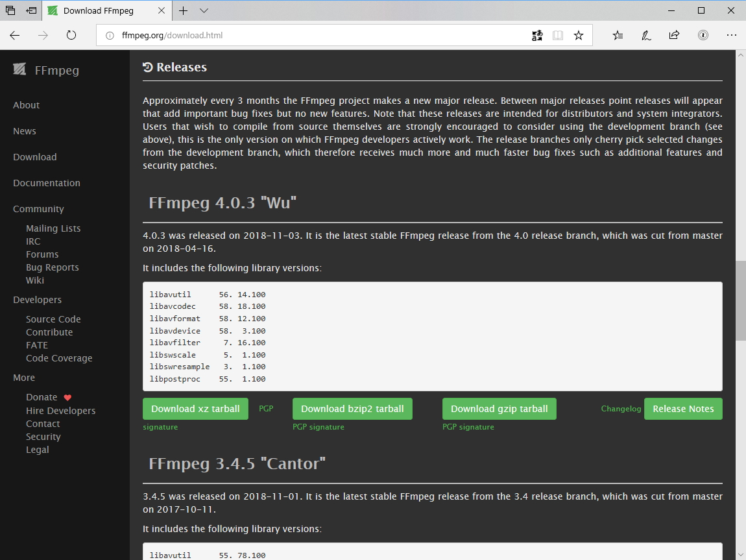Viewport: 746px width, 560px height.
Task: Open the tab list dropdown chevron
Action: (204, 10)
